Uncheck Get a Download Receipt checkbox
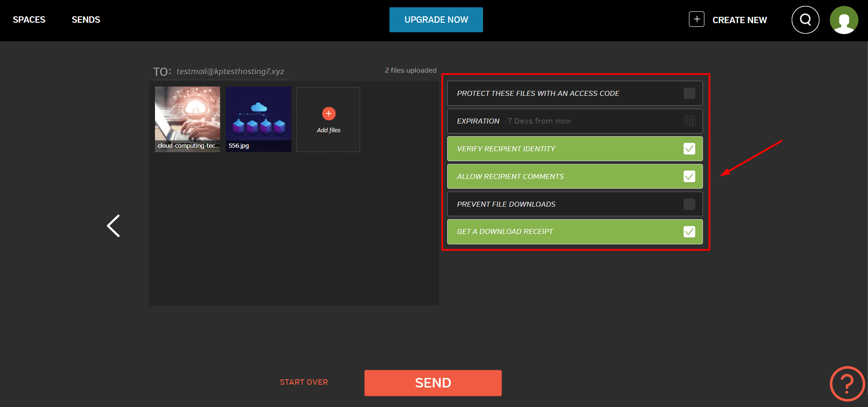 pos(689,232)
